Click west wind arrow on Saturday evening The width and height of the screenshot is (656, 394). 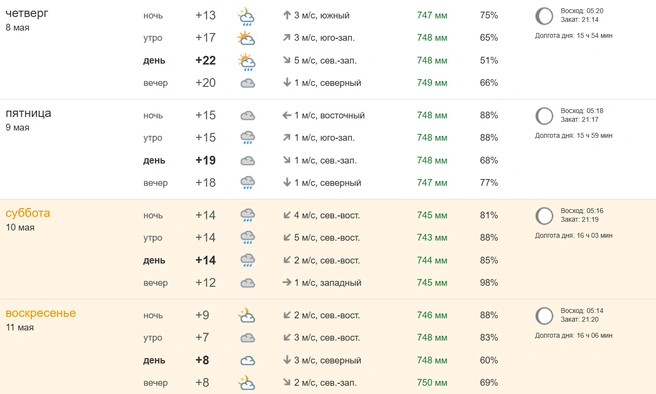point(287,282)
